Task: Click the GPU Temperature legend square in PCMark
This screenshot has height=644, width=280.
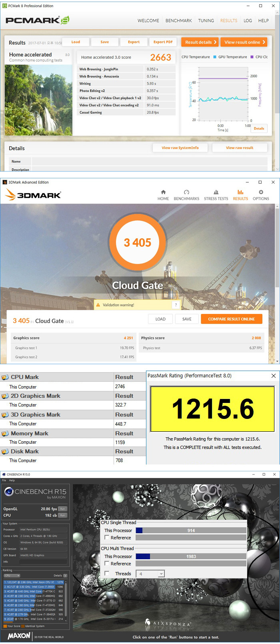Action: (215, 57)
